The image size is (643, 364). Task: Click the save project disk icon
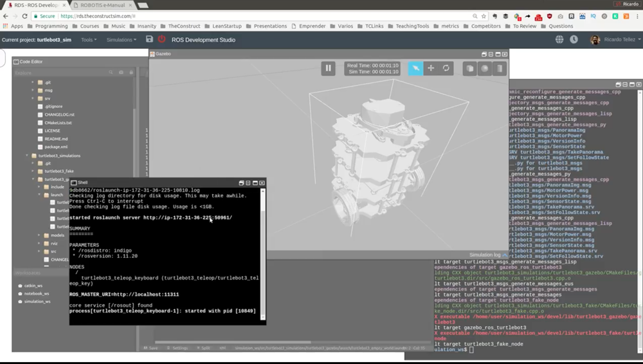click(x=149, y=39)
